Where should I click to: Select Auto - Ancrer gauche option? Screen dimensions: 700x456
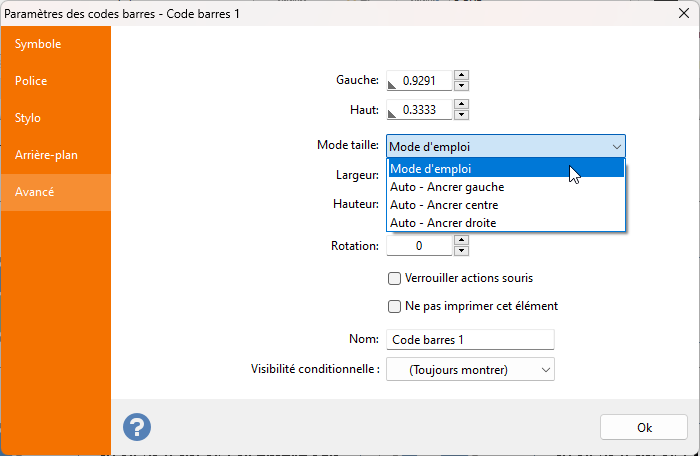click(447, 187)
